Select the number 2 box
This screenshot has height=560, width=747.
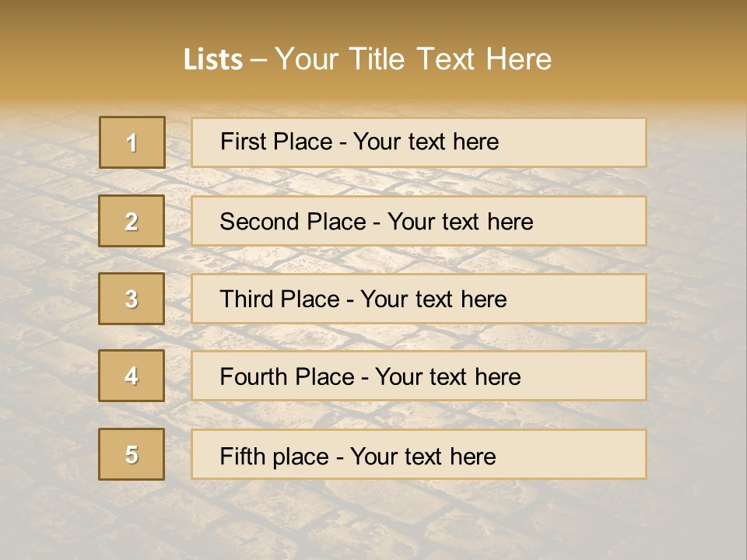click(x=132, y=221)
